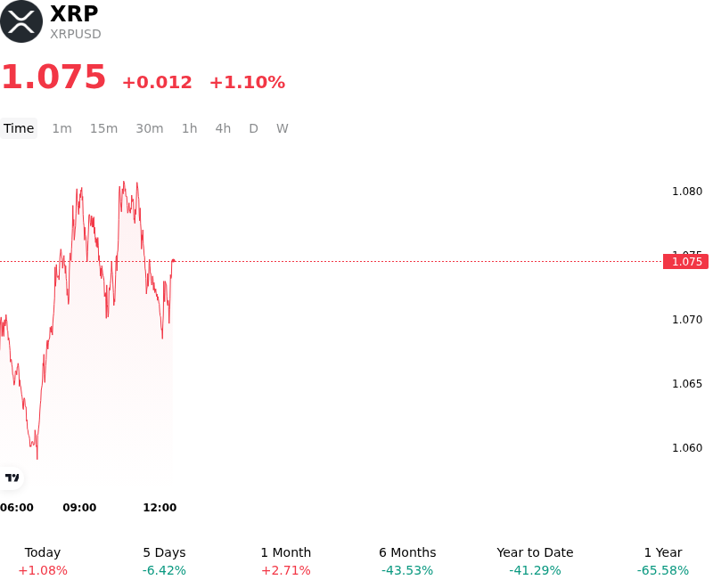Select the 1h interval option

(x=190, y=128)
